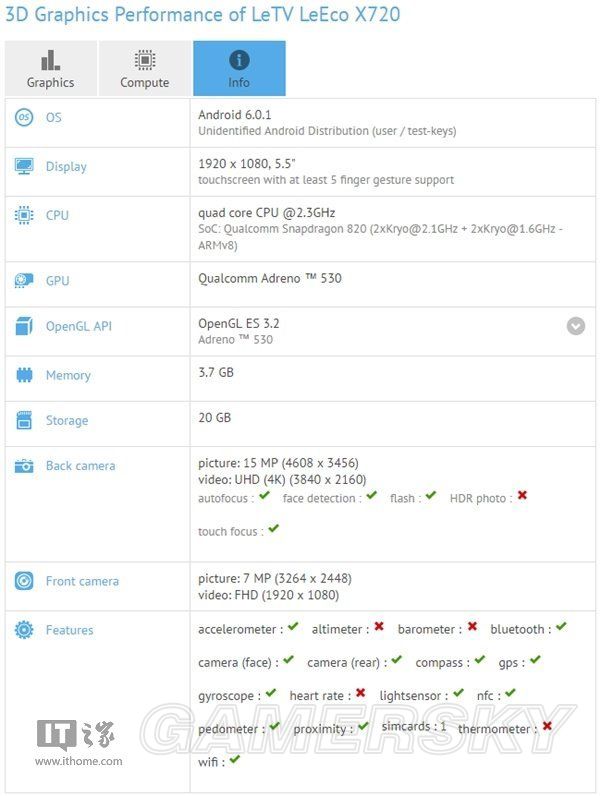Screen dimensions: 600x796
Task: Click the Features gear icon
Action: point(24,630)
